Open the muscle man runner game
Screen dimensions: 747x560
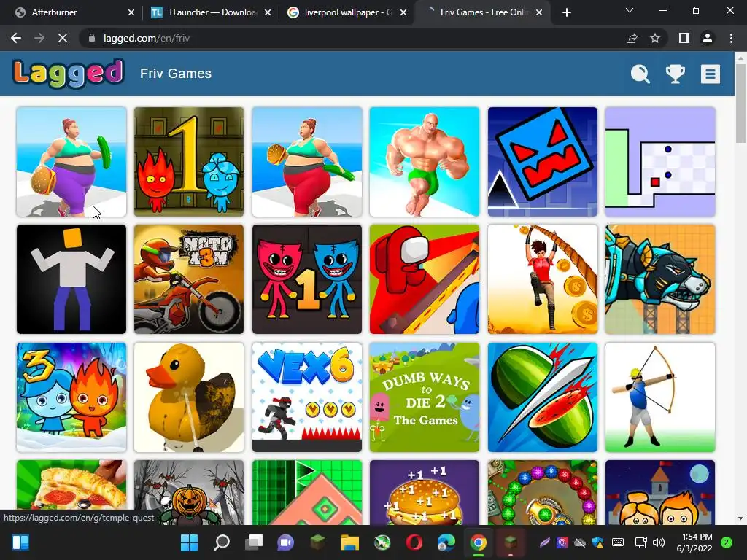(425, 162)
